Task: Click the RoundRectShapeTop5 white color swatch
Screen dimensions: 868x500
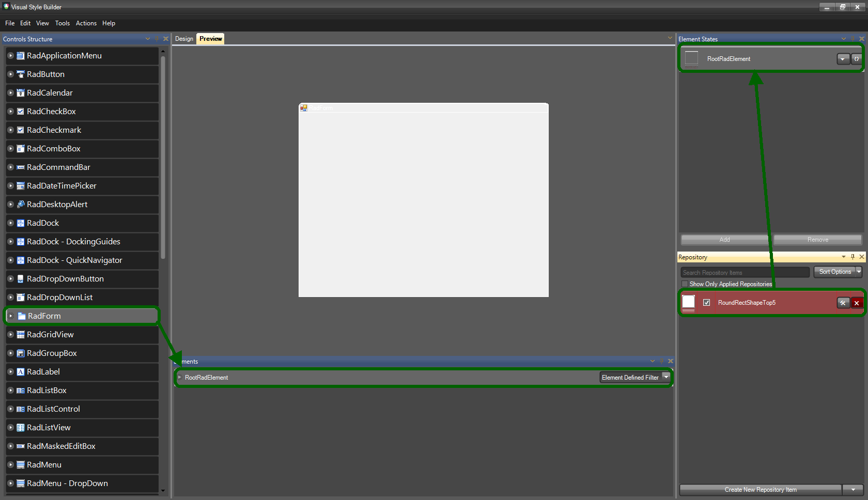Action: [x=689, y=303]
